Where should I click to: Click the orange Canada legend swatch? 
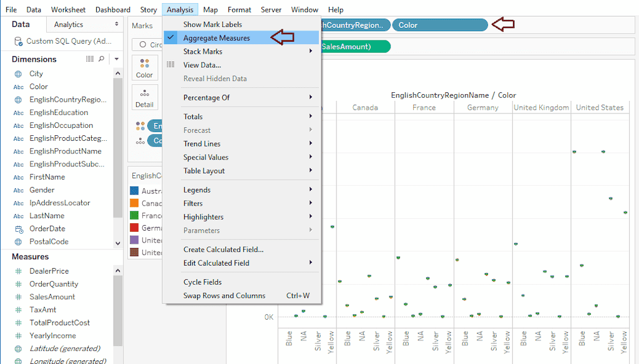(x=134, y=203)
